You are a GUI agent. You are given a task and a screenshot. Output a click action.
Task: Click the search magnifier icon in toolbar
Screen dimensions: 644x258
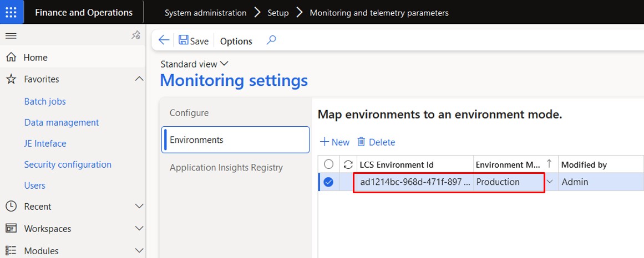pos(271,40)
